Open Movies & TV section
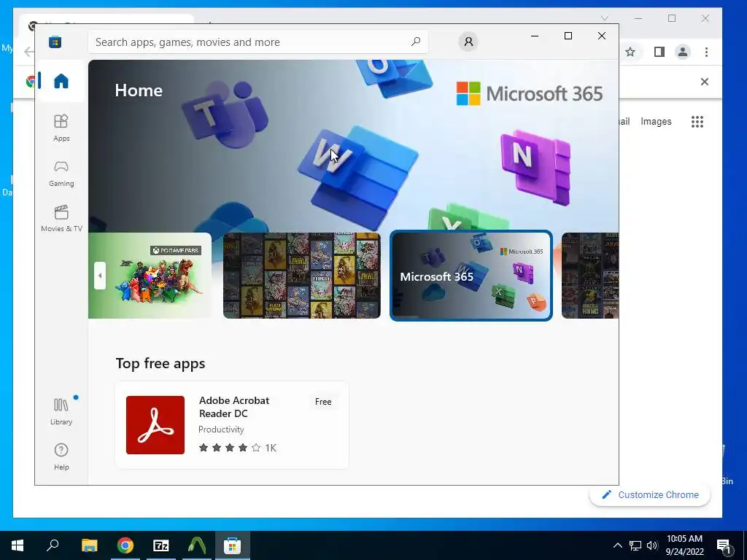This screenshot has width=747, height=560. (61, 218)
